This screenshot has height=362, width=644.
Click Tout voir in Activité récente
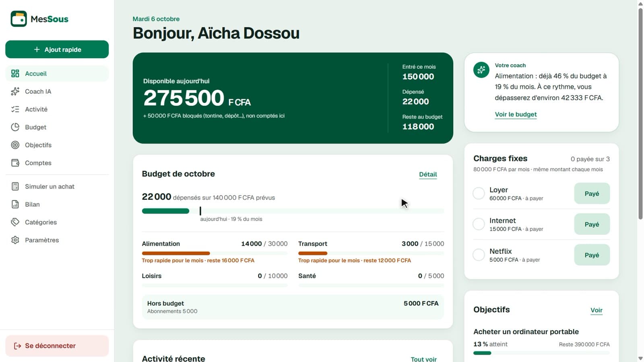[x=423, y=359]
